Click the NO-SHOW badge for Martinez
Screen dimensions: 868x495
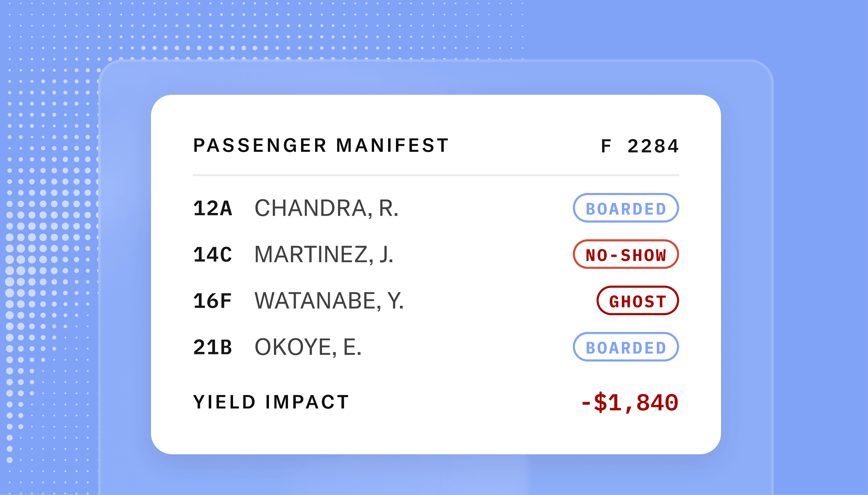coord(625,254)
